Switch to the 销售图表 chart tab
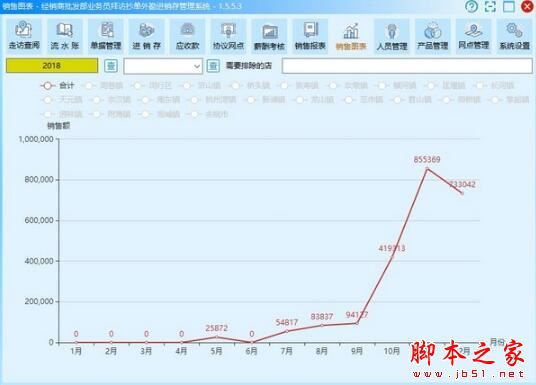The width and height of the screenshot is (536, 385). click(351, 36)
